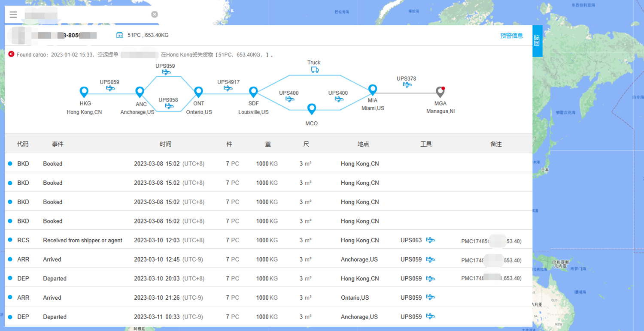
Task: Open the 预警信息 link
Action: (511, 36)
